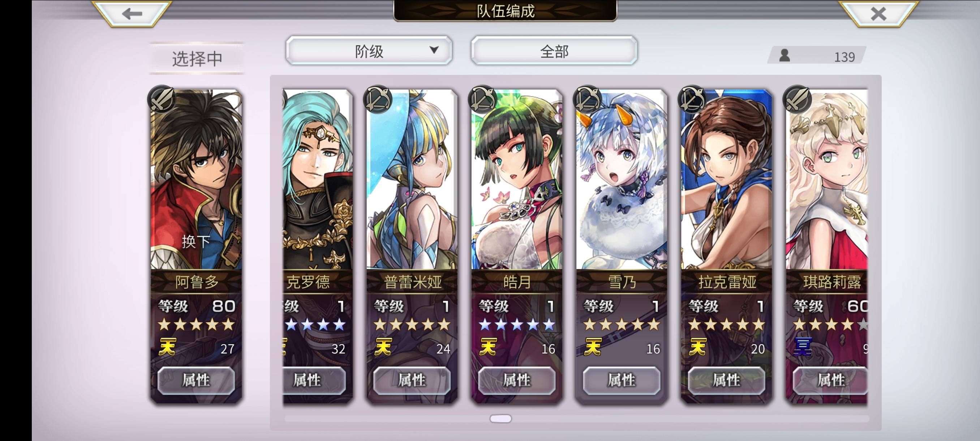
Task: Tap the bow class icon on 皓月
Action: coord(482,99)
